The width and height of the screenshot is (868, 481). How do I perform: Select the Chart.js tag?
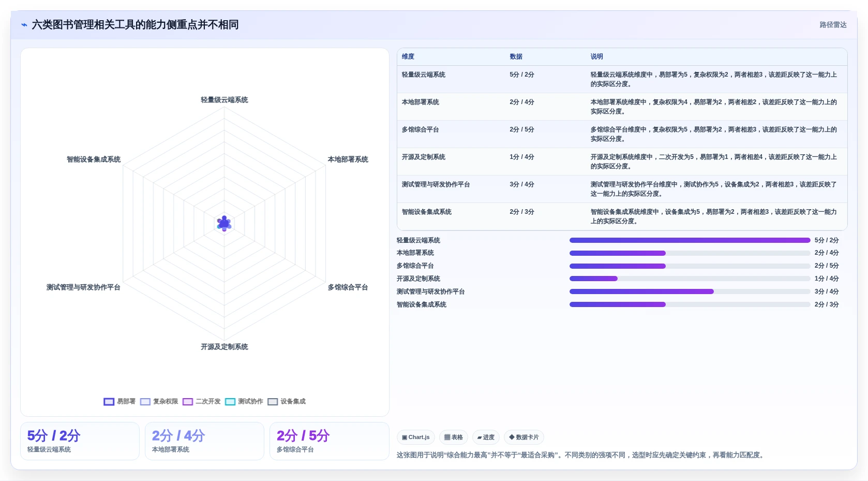416,438
